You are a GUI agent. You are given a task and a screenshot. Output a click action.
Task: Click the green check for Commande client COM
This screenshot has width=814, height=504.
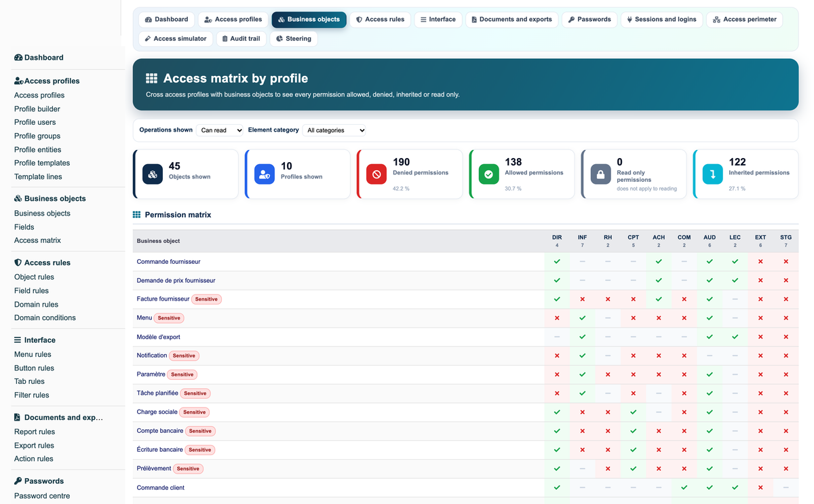(684, 487)
